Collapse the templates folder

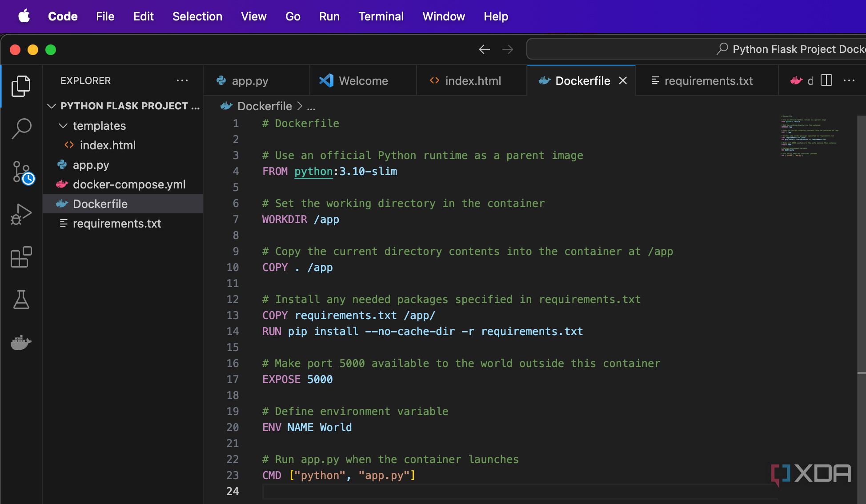[x=64, y=126]
